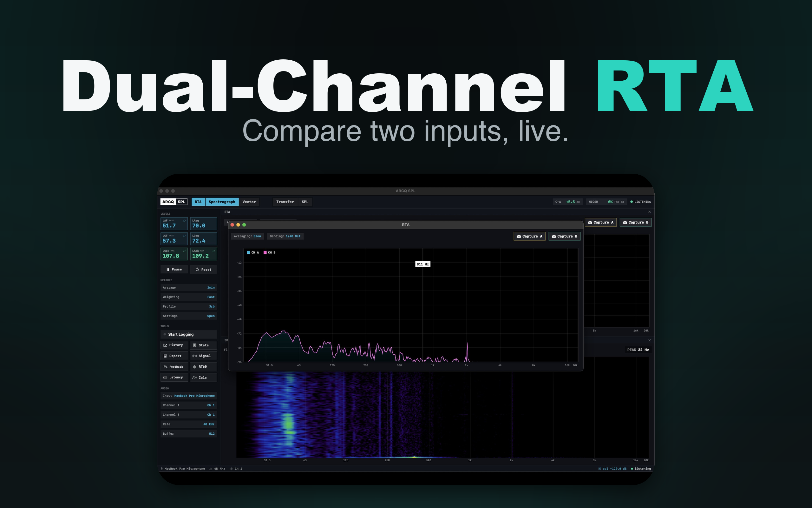The height and width of the screenshot is (508, 812).
Task: Change the Rate 48 kHz setting
Action: coord(189,424)
